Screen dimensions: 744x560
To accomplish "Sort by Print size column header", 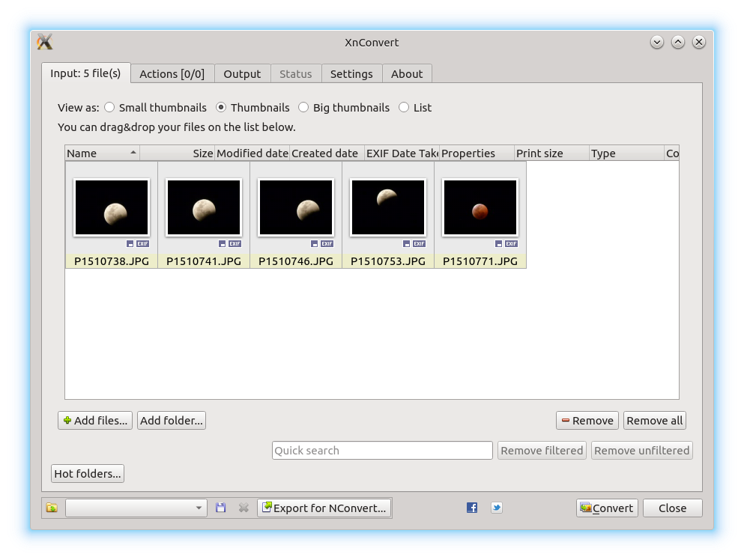I will point(552,153).
